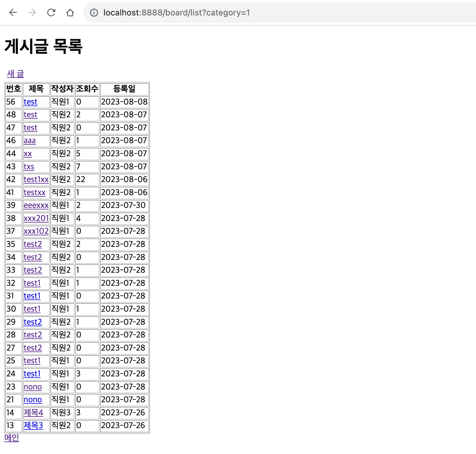The width and height of the screenshot is (476, 454).
Task: Click post number 39 cell
Action: pos(14,205)
